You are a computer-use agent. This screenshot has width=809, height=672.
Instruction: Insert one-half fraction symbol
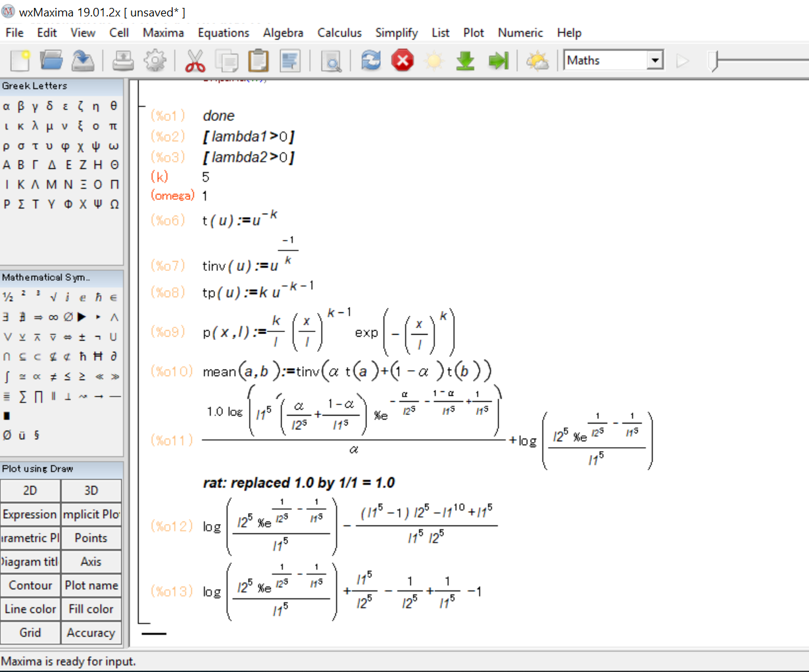[7, 297]
